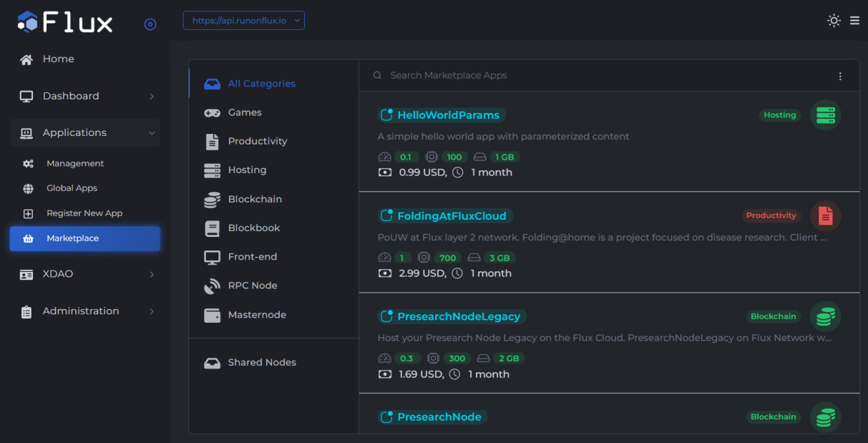The width and height of the screenshot is (868, 443).
Task: Click Blockchain badge on PresearchNodeLegacy
Action: [773, 316]
